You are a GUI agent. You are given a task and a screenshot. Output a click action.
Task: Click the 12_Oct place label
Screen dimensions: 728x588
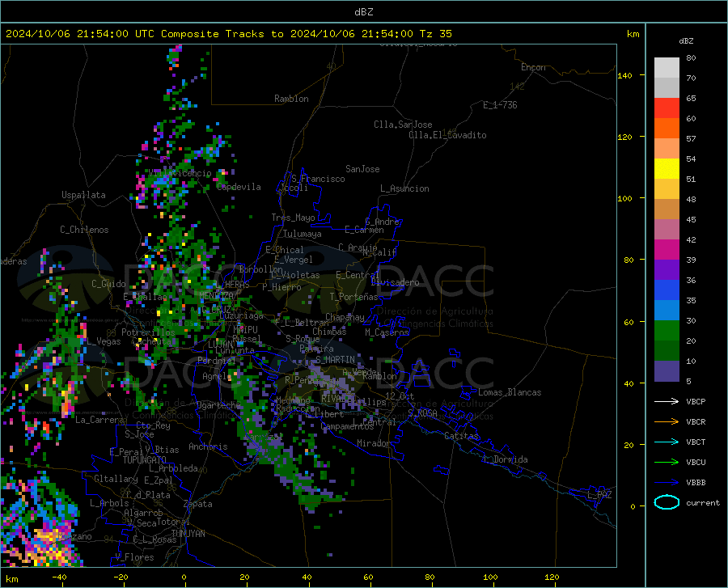click(400, 396)
